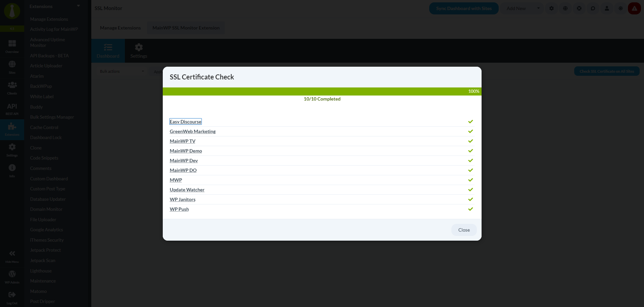Viewport: 644px width, 307px height.
Task: Open the user account icon
Action: 607,8
